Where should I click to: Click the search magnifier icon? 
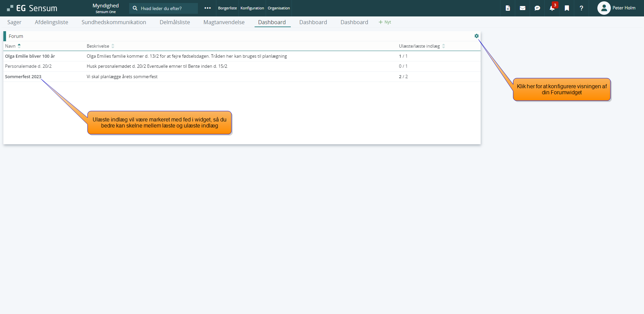tap(135, 8)
